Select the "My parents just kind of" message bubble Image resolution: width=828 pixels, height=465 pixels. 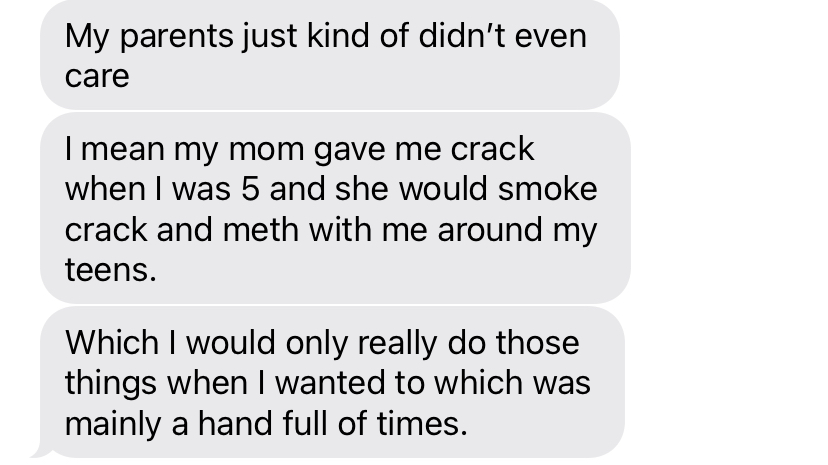(x=330, y=54)
